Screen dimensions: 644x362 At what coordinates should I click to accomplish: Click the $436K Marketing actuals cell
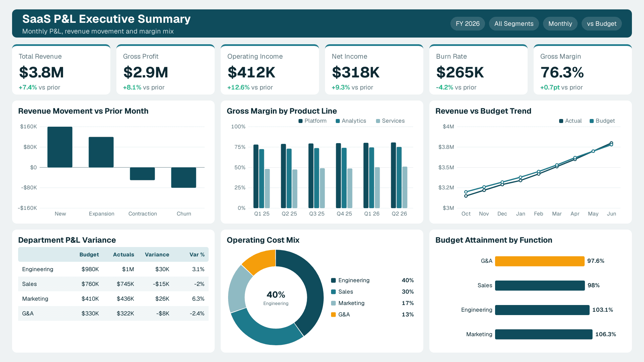(x=125, y=299)
